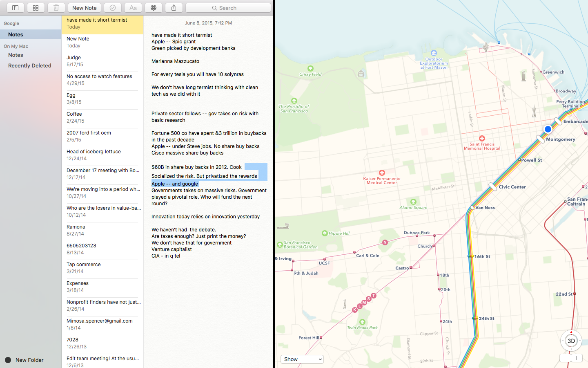Click the Castro station label

coord(402,268)
